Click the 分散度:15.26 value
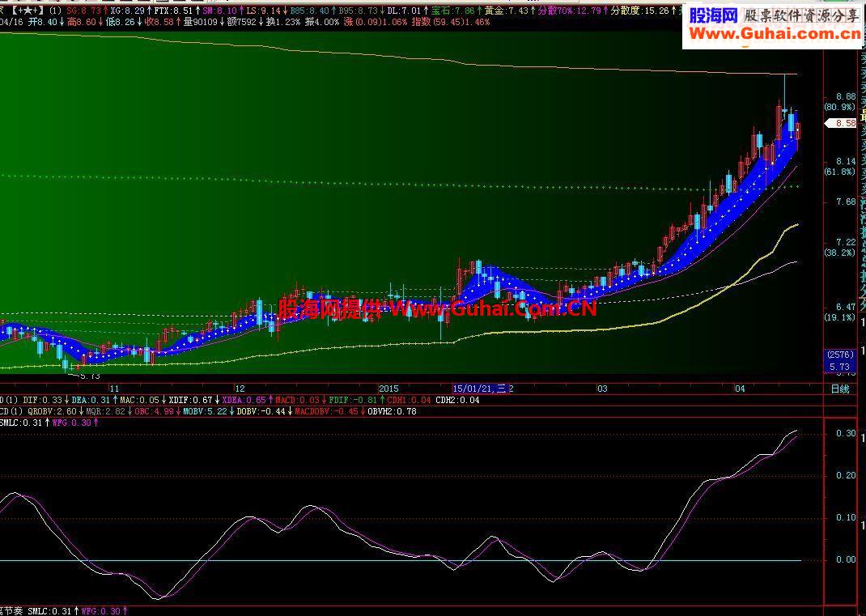This screenshot has width=866, height=616. 639,10
